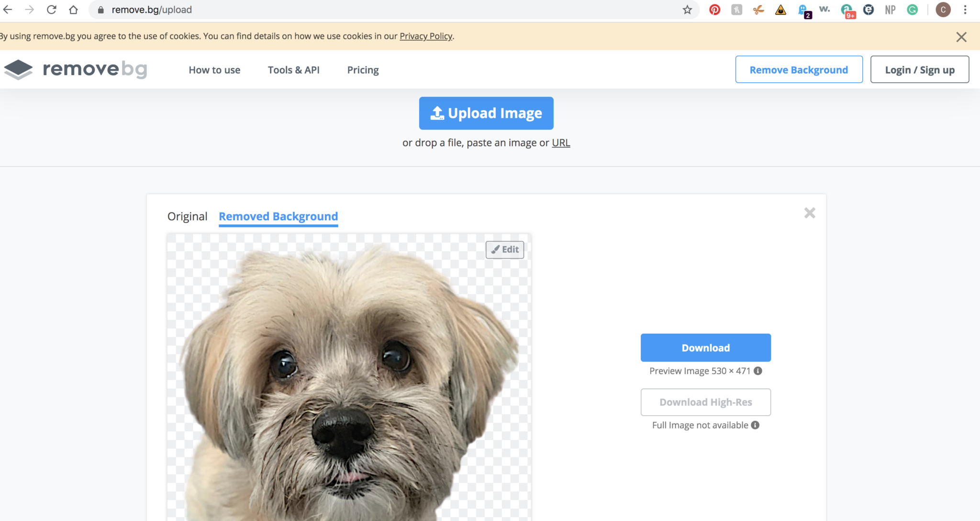Click the info icon beside Preview Image size
The width and height of the screenshot is (980, 521).
click(x=758, y=371)
